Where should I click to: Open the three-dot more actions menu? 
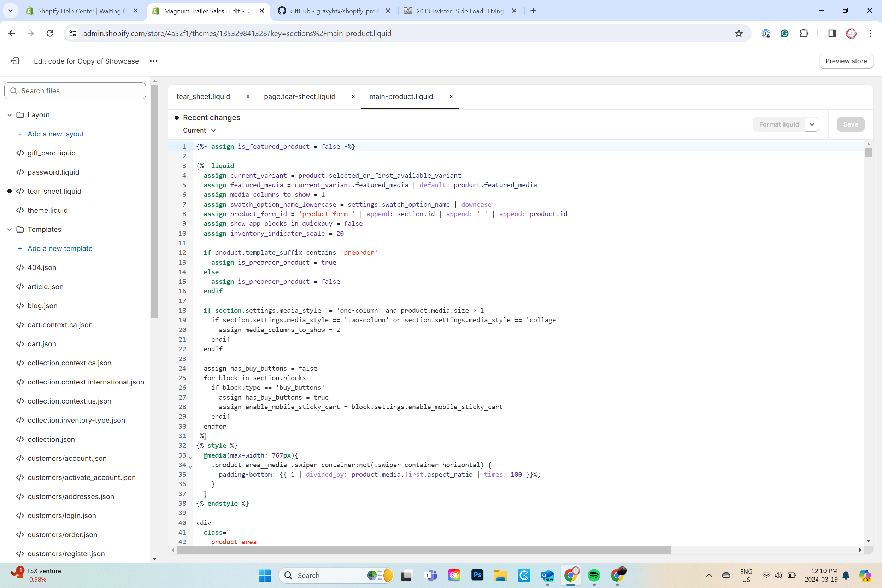click(153, 61)
